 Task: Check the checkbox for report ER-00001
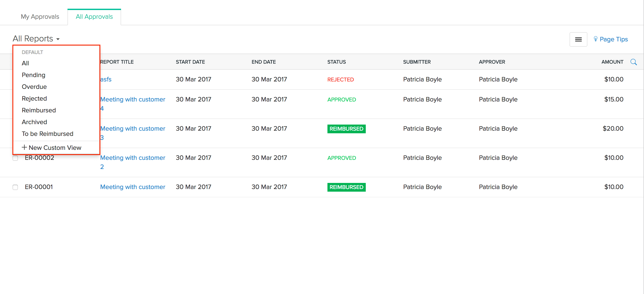point(15,187)
